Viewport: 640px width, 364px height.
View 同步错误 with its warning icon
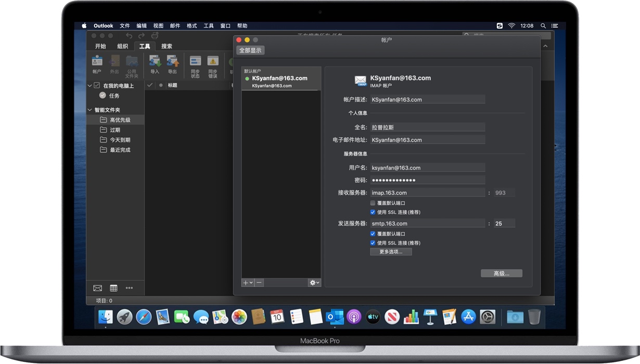[212, 63]
